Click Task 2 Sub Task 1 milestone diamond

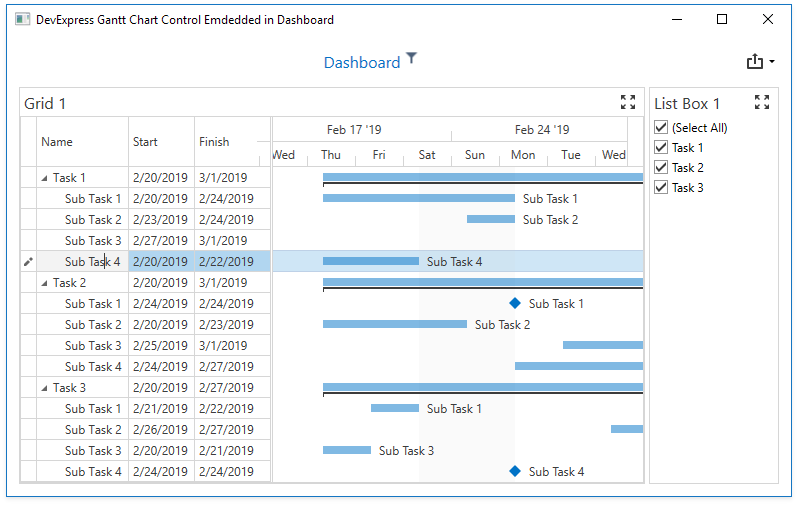pos(515,303)
